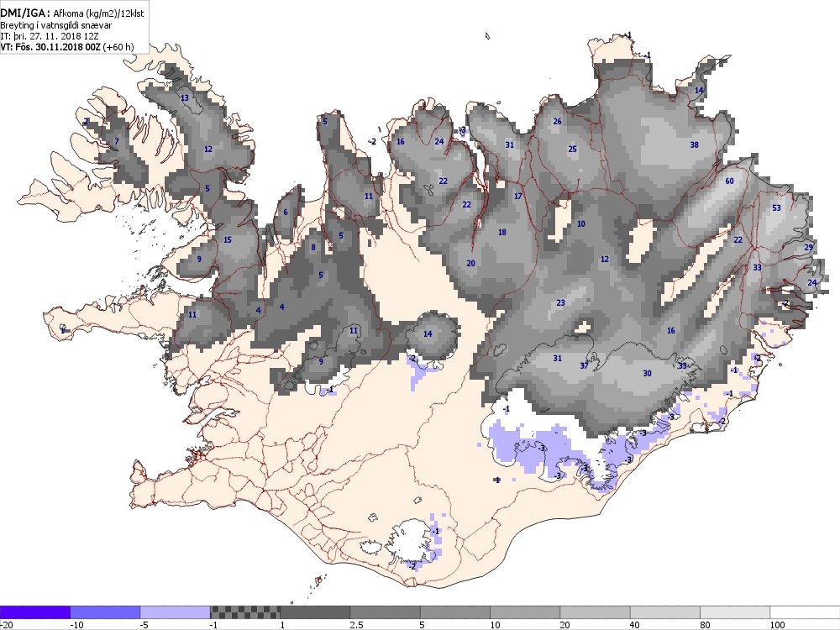This screenshot has width=840, height=630.
Task: Click the header title 'DMI/IGA: Afkoma (kg/m2)/12klst'
Action: point(72,13)
